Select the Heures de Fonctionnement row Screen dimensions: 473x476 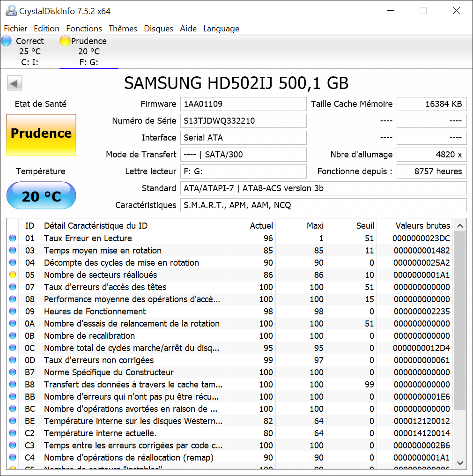(x=229, y=311)
